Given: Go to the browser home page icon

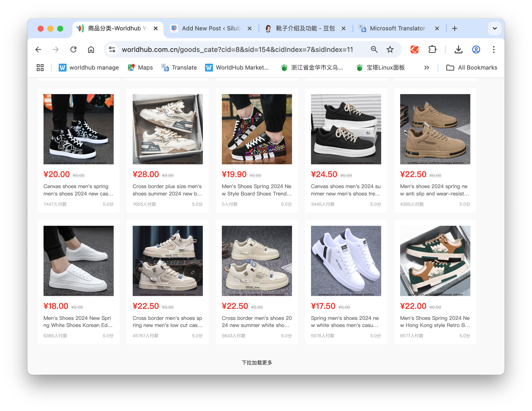Looking at the screenshot, I should [91, 50].
